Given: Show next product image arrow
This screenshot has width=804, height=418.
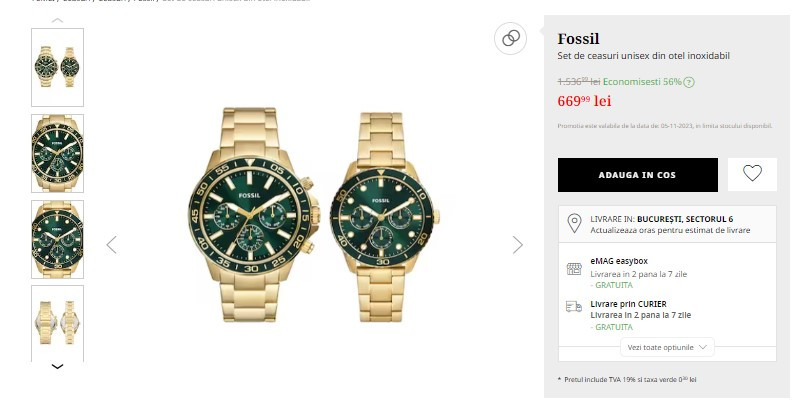Looking at the screenshot, I should tap(518, 244).
